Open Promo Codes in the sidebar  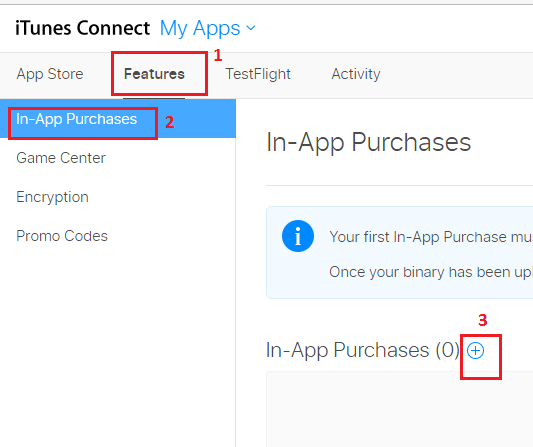62,236
